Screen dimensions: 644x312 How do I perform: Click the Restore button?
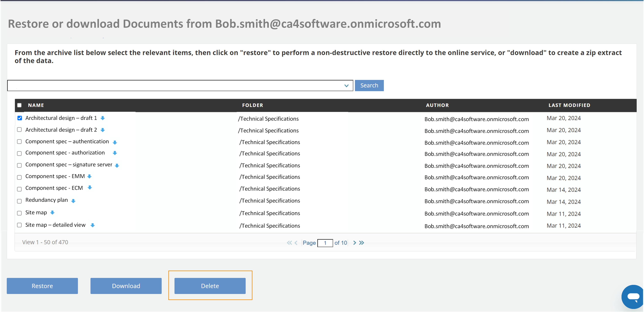(x=42, y=286)
